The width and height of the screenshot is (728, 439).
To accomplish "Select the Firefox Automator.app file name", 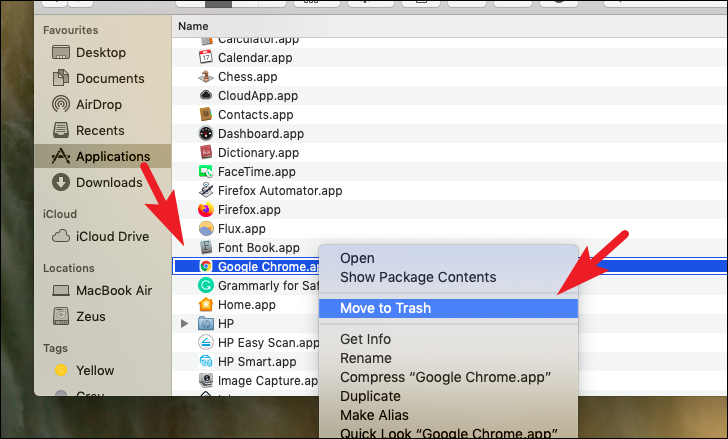I will pos(280,191).
